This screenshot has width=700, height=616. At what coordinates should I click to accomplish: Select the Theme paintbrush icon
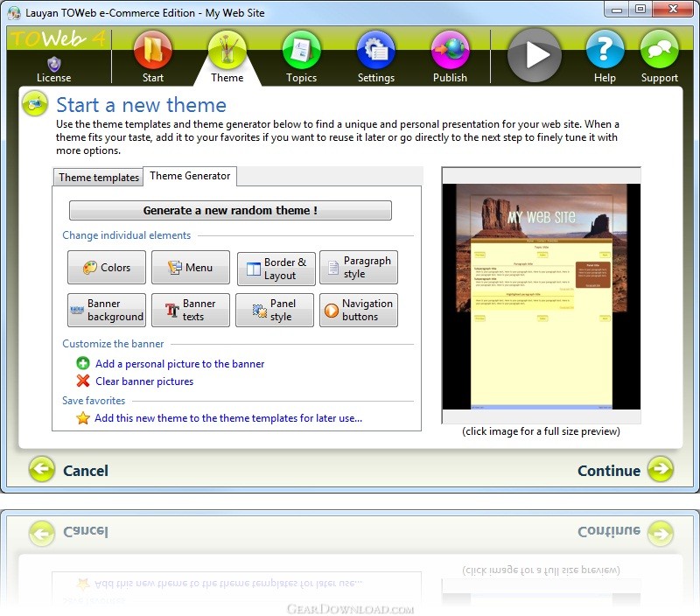(227, 51)
